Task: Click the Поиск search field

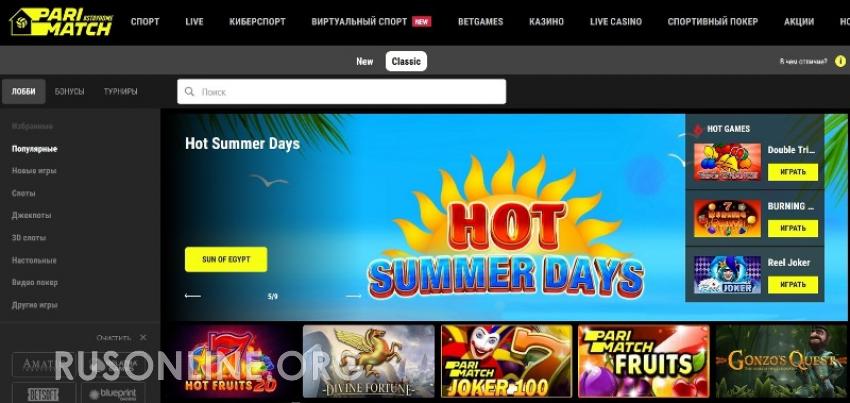Action: pyautogui.click(x=342, y=92)
